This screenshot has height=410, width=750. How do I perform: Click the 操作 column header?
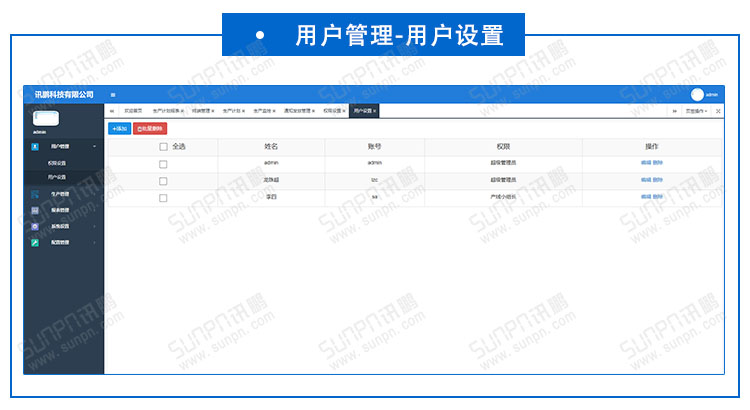(x=651, y=146)
